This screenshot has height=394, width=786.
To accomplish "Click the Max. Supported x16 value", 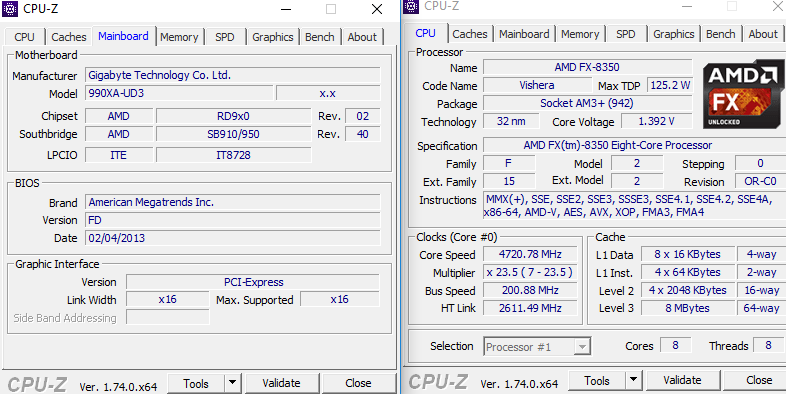I will (x=339, y=299).
